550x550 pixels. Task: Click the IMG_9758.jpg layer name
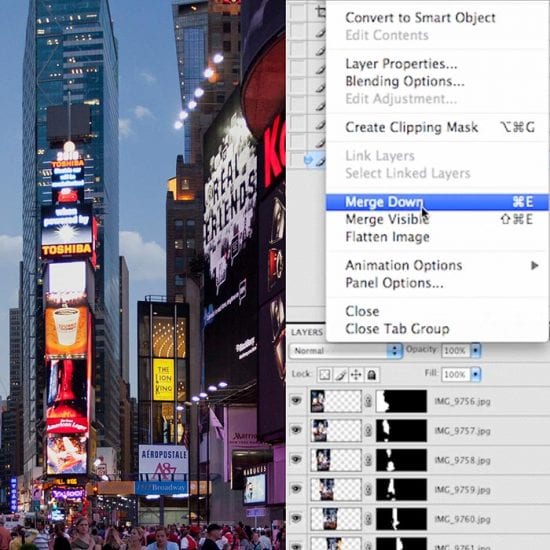point(462,460)
